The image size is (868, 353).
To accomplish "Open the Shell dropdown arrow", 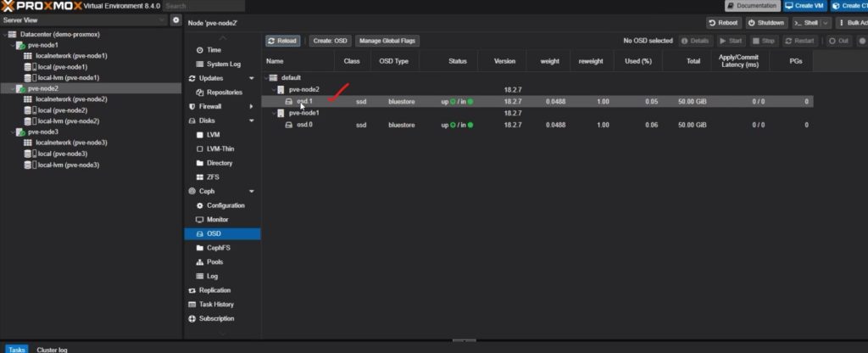I will coord(826,23).
